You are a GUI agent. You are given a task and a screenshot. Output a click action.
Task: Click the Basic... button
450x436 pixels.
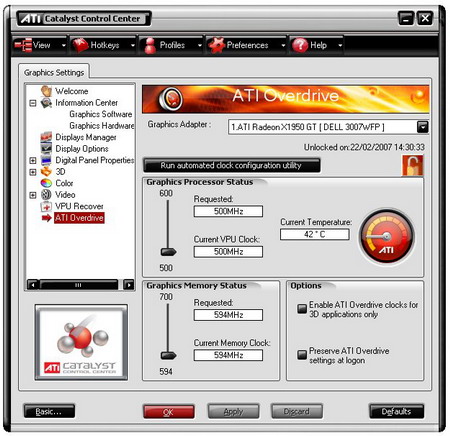point(49,411)
